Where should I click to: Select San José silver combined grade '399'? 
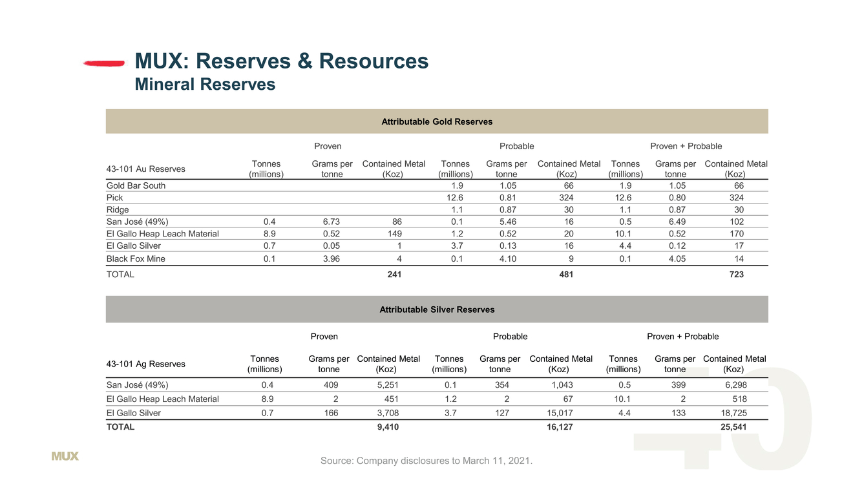pos(678,386)
